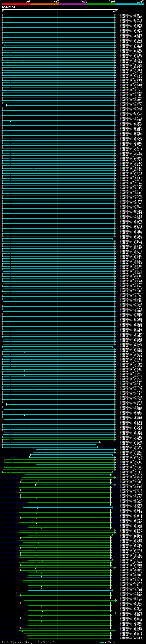Image resolution: width=146 pixels, height=644 pixels.
Task: Click the UniRef100_Q8W4T8 entry
Action: pos(131,631)
